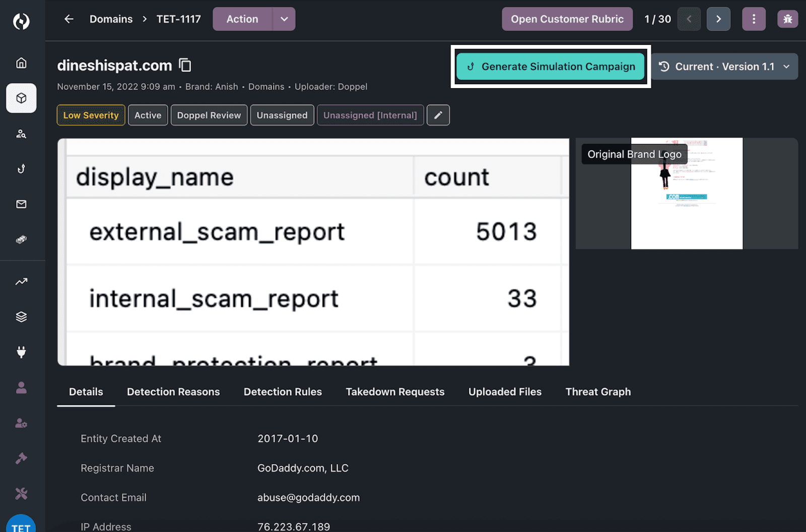
Task: Open the Threat Graph tab
Action: (598, 392)
